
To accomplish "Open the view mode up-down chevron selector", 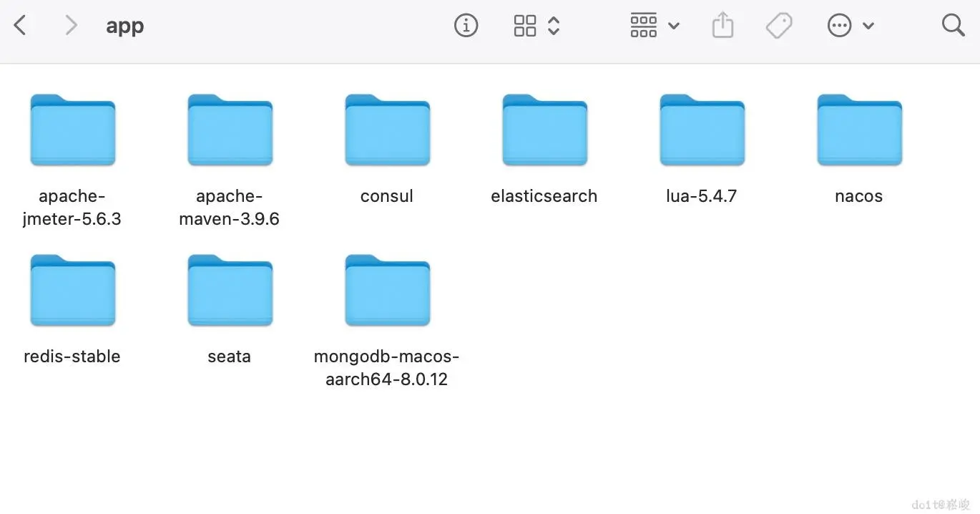I will (554, 26).
